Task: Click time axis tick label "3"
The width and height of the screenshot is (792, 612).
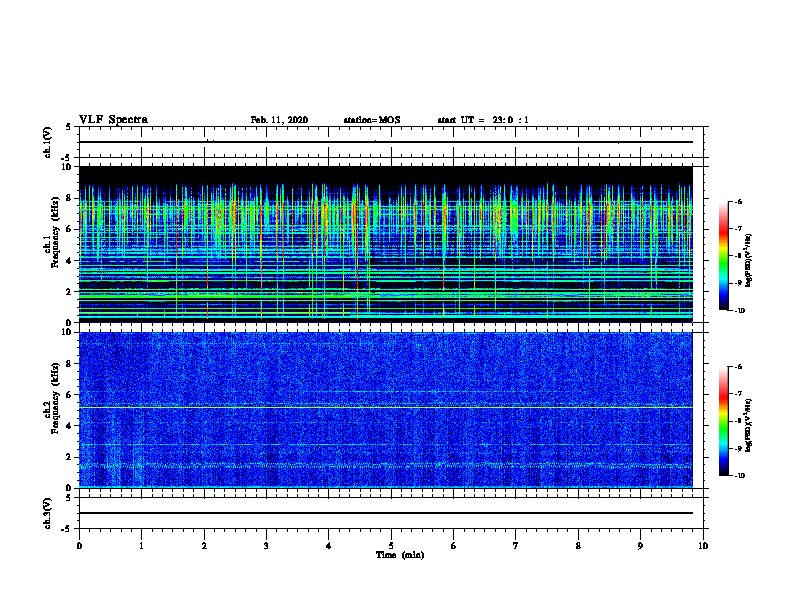Action: tap(266, 546)
